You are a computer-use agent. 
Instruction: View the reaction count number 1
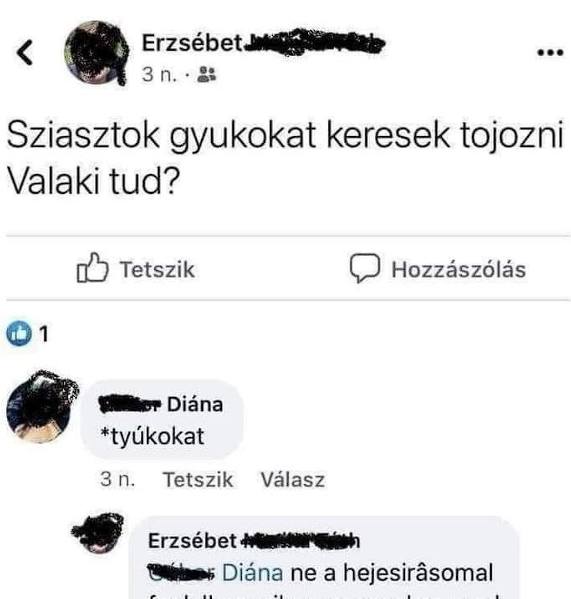(44, 334)
